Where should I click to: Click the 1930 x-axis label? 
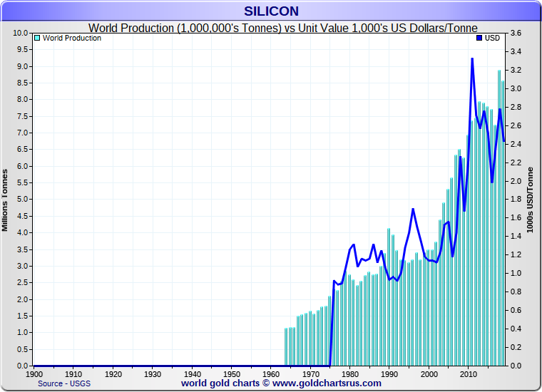[x=153, y=374]
